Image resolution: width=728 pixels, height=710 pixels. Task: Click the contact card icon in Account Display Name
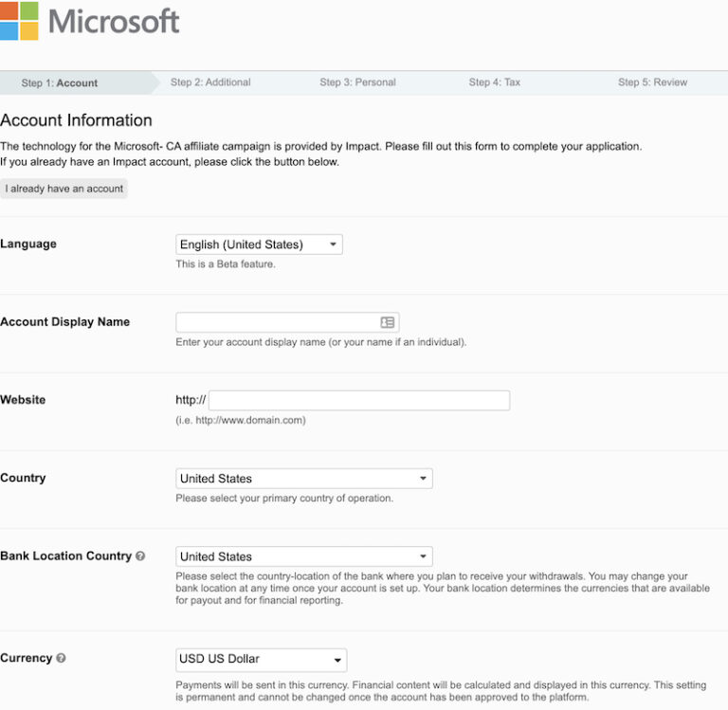click(387, 322)
